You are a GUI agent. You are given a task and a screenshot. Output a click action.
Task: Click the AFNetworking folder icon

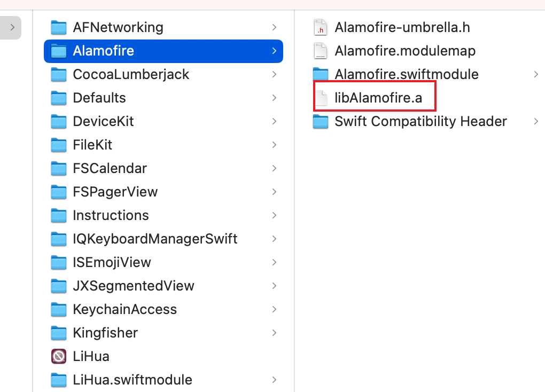click(x=58, y=27)
